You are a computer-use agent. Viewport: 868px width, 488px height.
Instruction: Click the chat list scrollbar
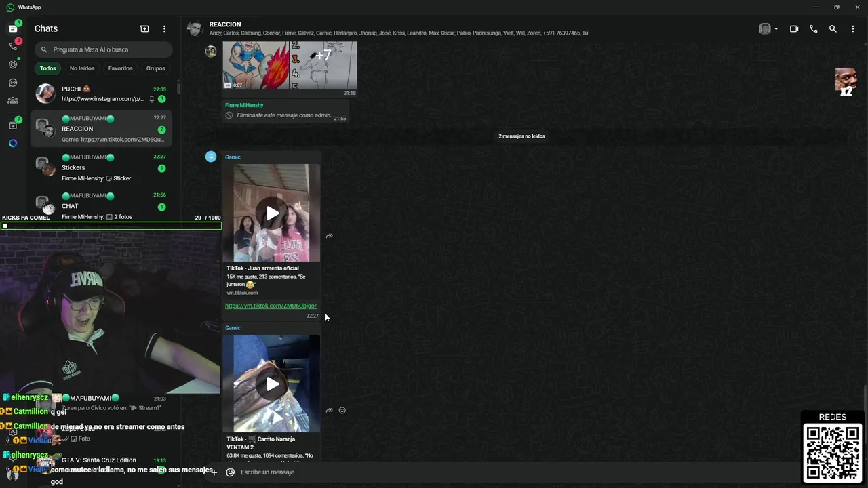(x=178, y=87)
